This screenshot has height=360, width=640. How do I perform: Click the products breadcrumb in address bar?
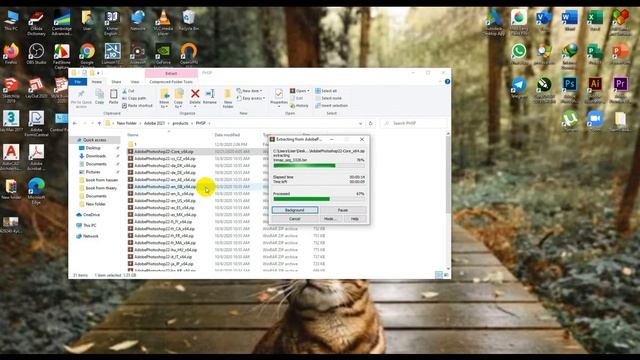180,123
